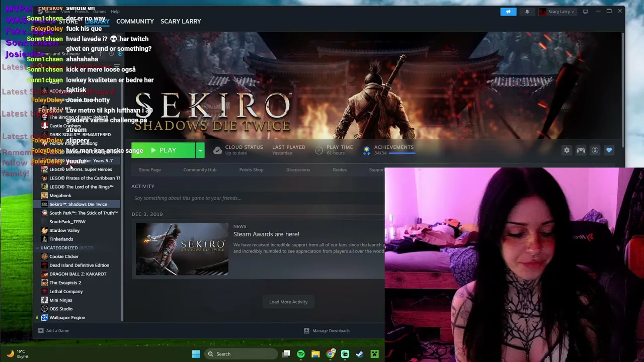644x362 pixels.
Task: Open the Points Shop link
Action: 251,170
